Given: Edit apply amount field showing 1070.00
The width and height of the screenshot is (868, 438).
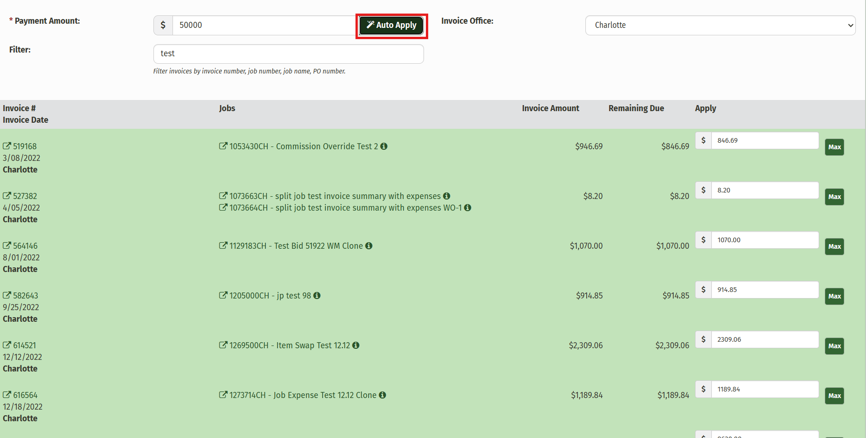Looking at the screenshot, I should 764,240.
